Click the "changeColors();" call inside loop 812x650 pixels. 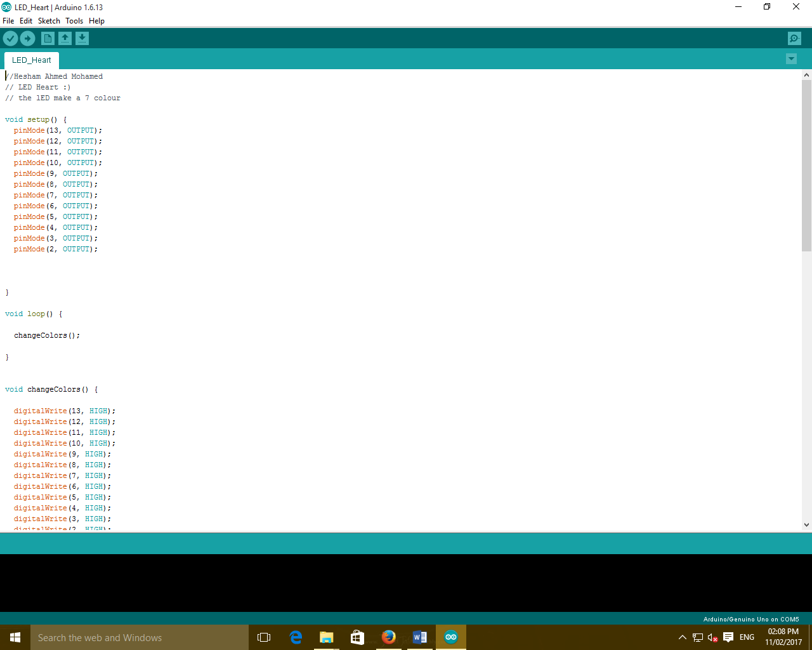[x=47, y=335]
